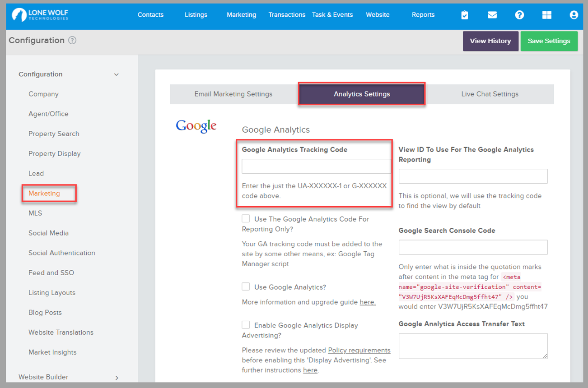The image size is (588, 388).
Task: Select Listing Layouts in the sidebar
Action: coord(52,293)
